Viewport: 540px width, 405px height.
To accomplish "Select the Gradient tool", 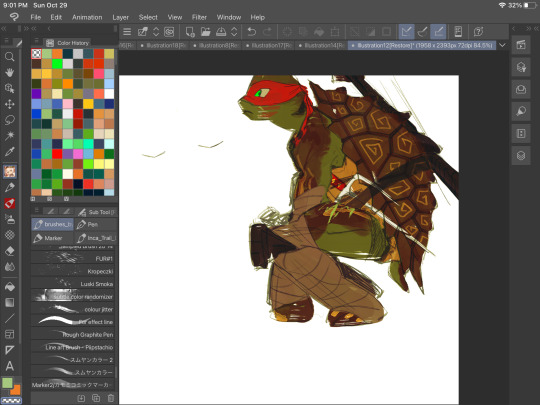I will (10, 302).
